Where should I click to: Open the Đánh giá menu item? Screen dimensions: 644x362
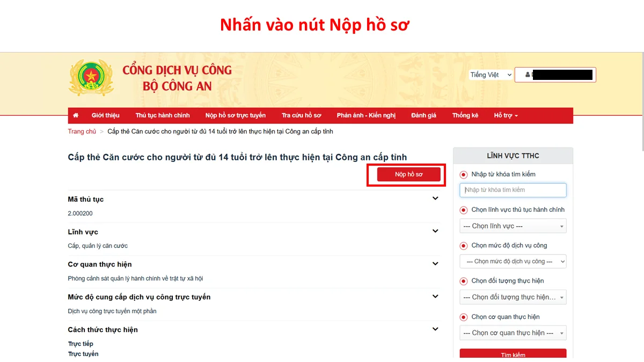click(x=423, y=115)
